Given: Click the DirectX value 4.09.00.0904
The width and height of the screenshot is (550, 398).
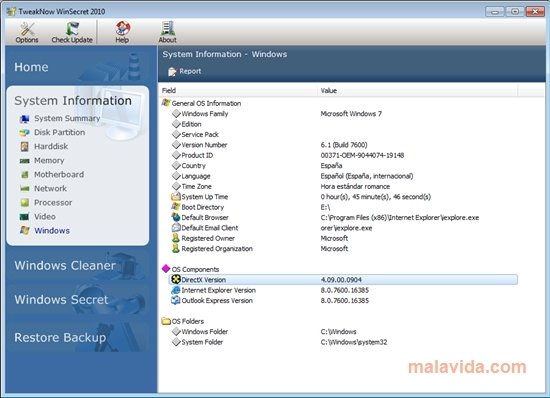Looking at the screenshot, I should click(x=341, y=279).
